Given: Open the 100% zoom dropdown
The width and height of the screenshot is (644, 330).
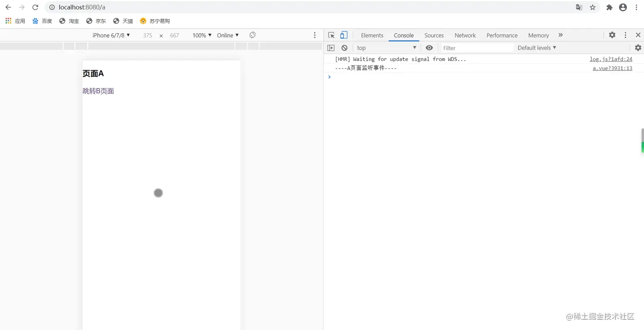Looking at the screenshot, I should click(x=202, y=35).
